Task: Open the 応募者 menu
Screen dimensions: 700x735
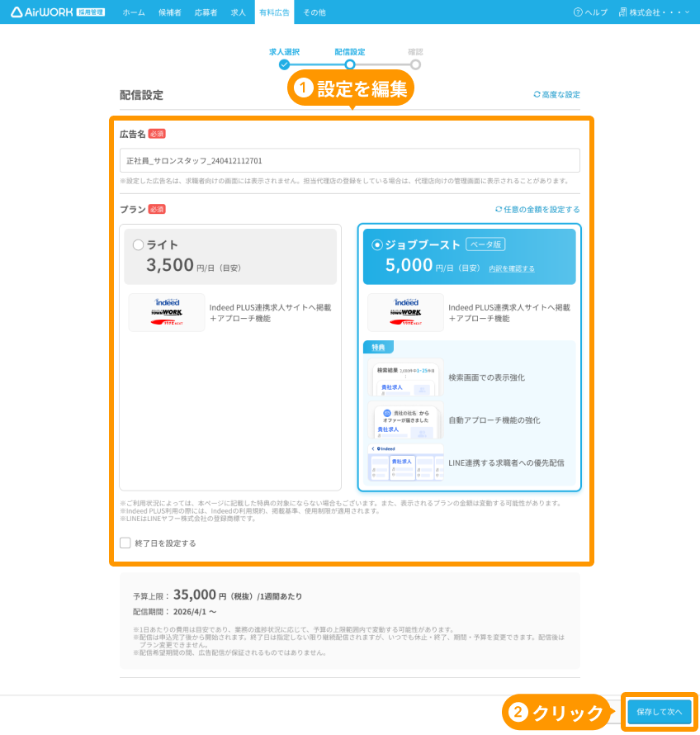Action: 206,12
